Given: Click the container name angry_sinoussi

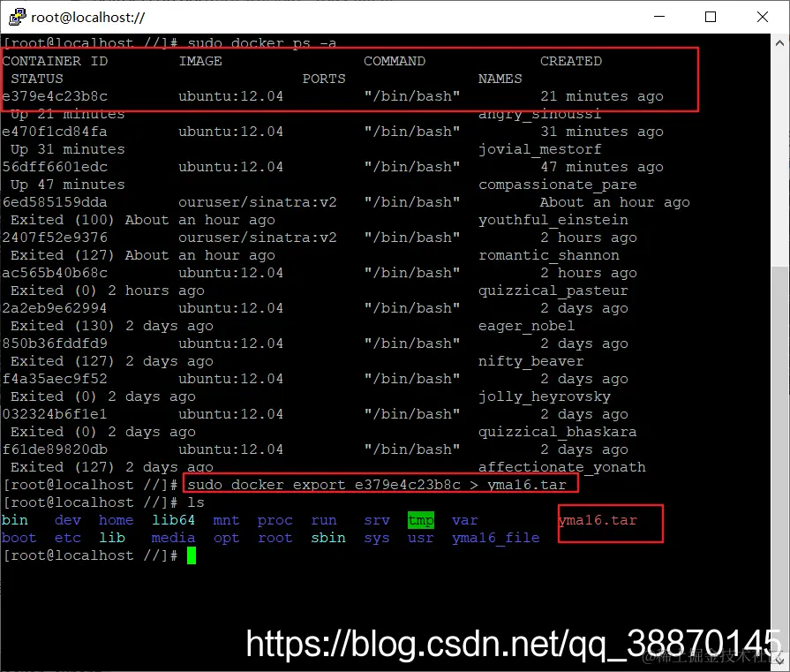Looking at the screenshot, I should tap(539, 115).
